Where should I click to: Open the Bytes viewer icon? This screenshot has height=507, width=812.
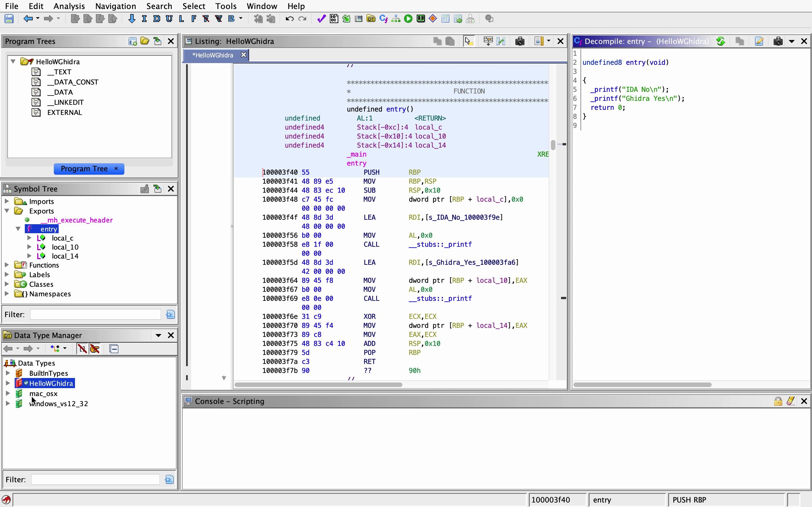coord(334,19)
